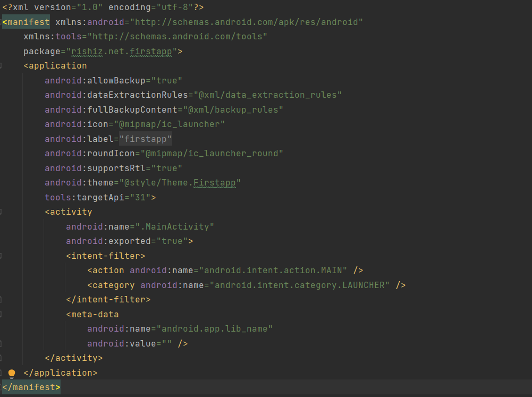This screenshot has height=397, width=532.
Task: Click the intention lightbulb beside </application>
Action: 11,373
